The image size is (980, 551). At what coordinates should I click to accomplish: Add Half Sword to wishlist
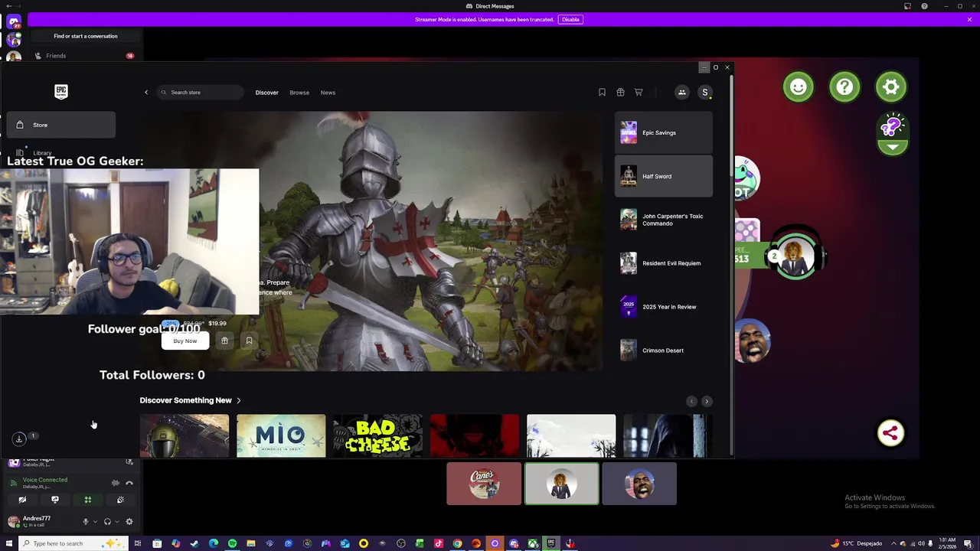[x=249, y=341]
